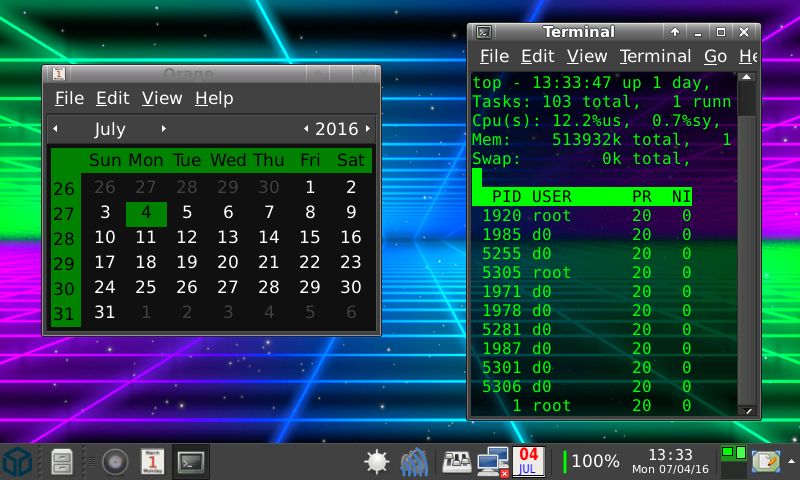The width and height of the screenshot is (800, 480).
Task: Open the brightness sun icon in the tray
Action: tap(377, 462)
